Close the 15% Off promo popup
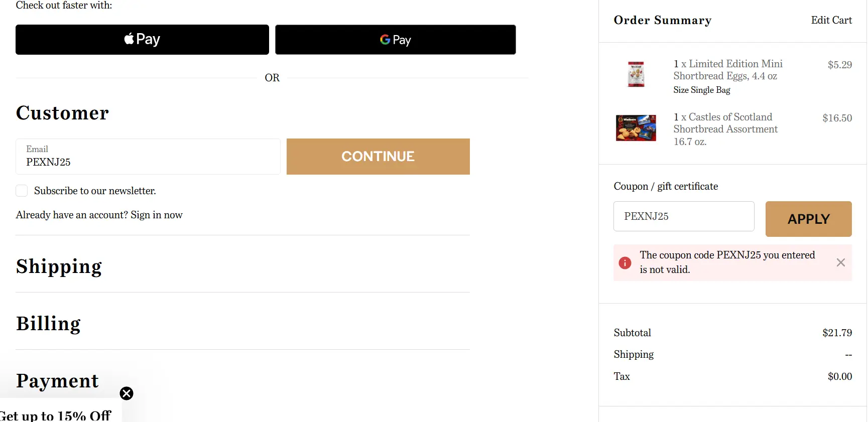The width and height of the screenshot is (868, 422). point(127,393)
